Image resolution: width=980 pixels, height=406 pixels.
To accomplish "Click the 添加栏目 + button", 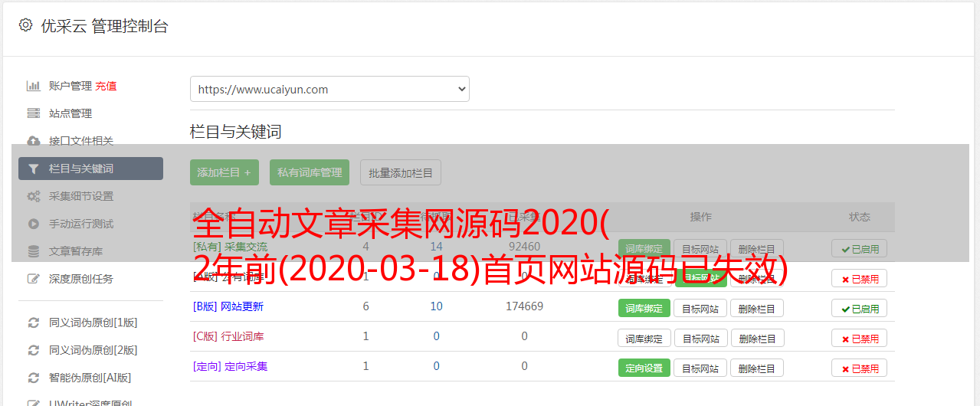I will pyautogui.click(x=225, y=172).
